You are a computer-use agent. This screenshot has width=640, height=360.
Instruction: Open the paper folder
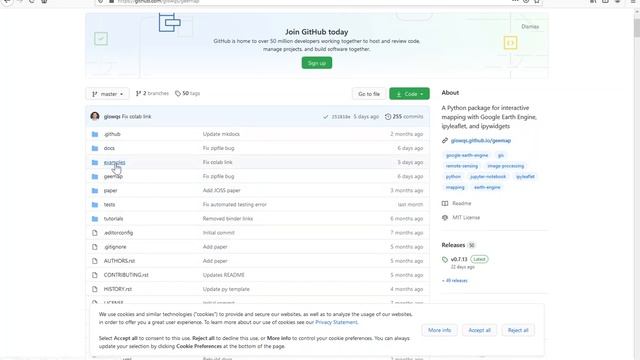110,191
